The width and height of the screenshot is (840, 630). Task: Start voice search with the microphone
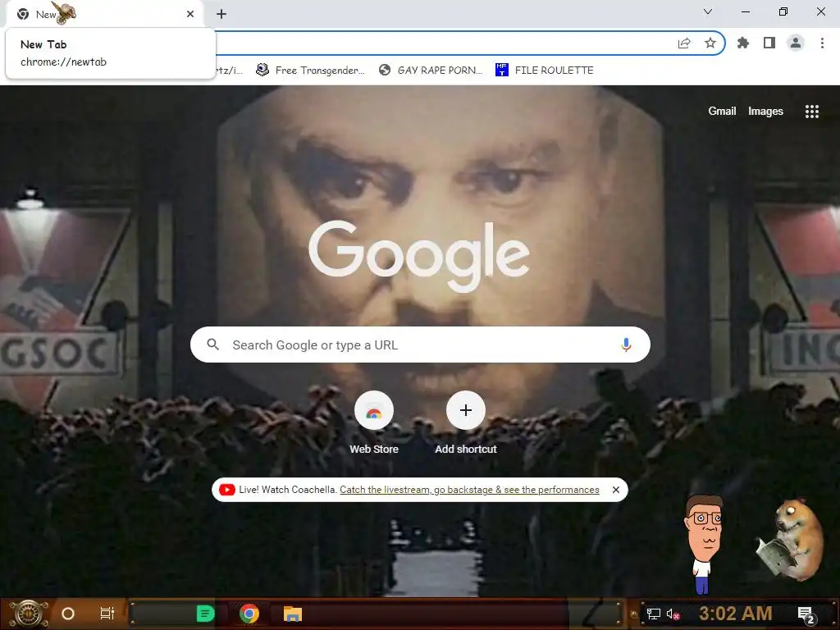(626, 345)
